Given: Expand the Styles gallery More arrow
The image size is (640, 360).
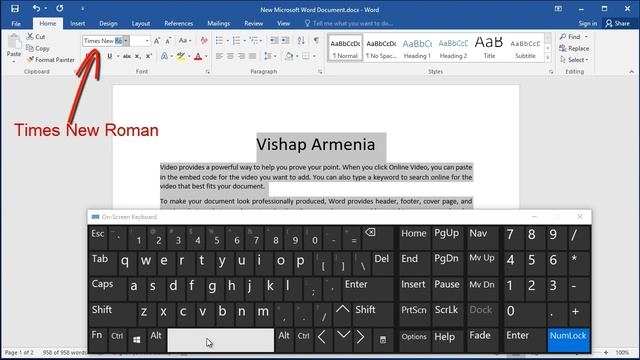Looking at the screenshot, I should click(x=548, y=58).
